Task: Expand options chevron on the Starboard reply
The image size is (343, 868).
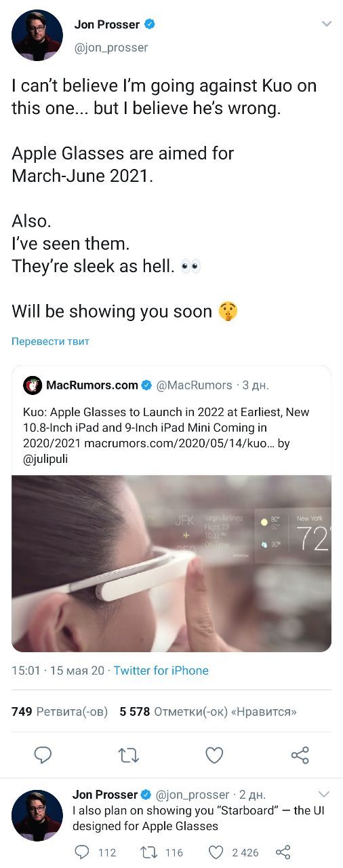Action: [324, 794]
